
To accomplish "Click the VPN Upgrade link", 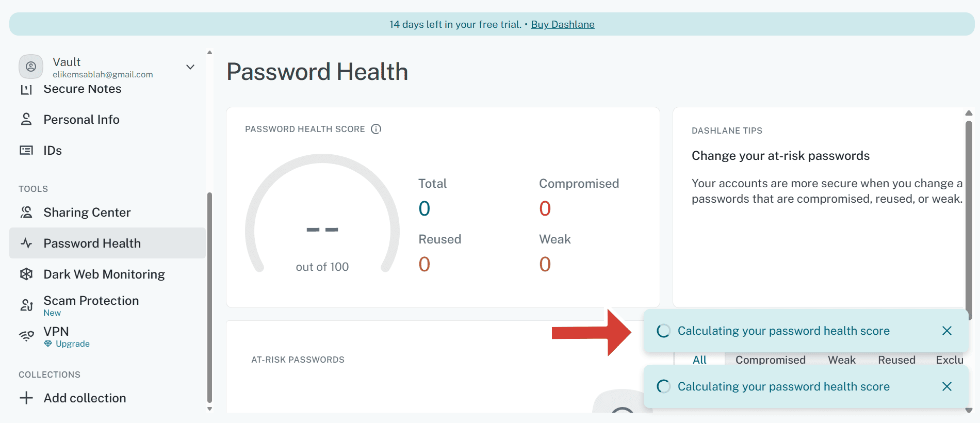I will pos(72,344).
